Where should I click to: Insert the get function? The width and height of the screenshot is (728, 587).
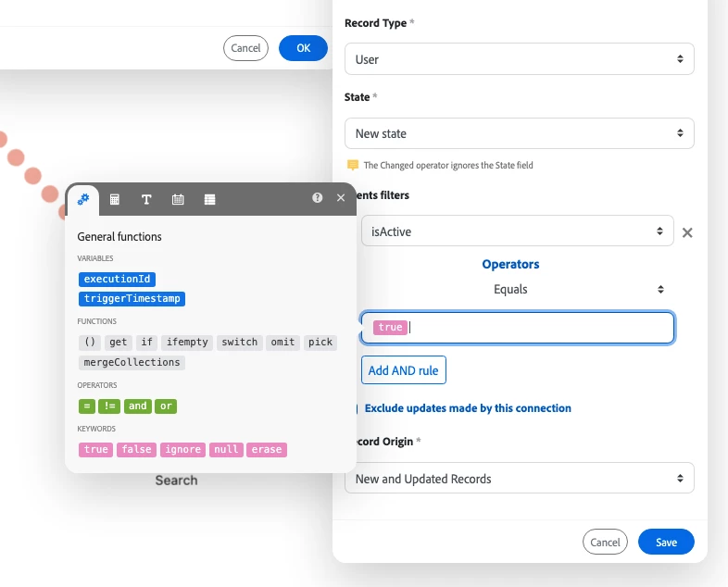119,343
